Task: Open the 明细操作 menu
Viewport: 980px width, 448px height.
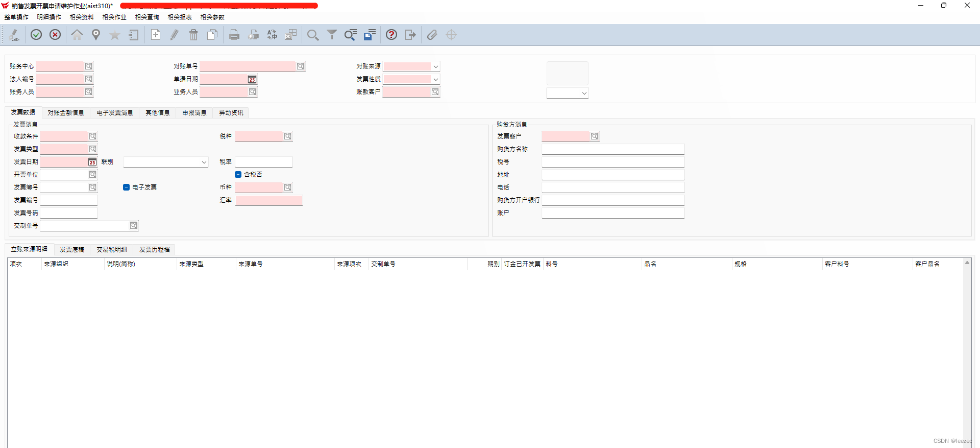Action: point(49,17)
